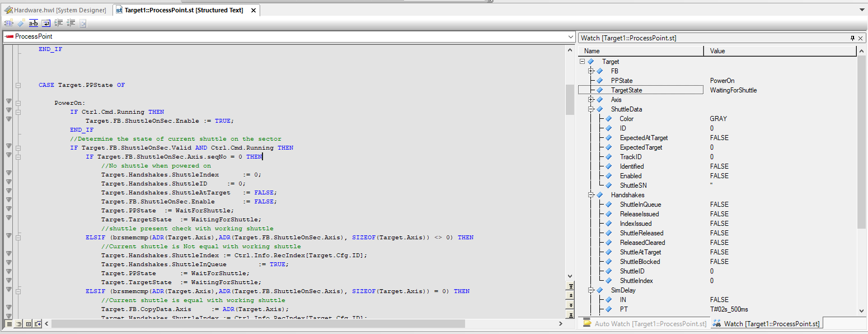
Task: Pin the Watch panel with pushpin icon
Action: pyautogui.click(x=853, y=38)
